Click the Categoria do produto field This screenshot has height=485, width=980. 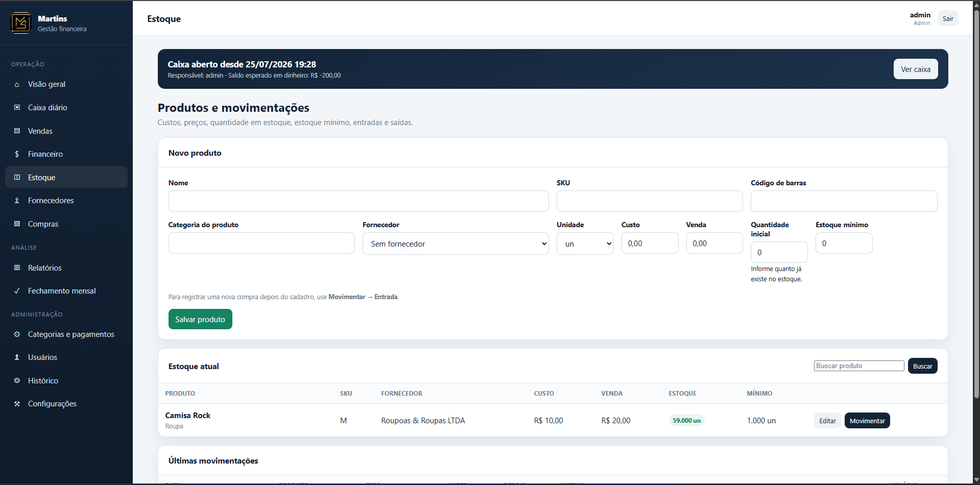coord(261,243)
